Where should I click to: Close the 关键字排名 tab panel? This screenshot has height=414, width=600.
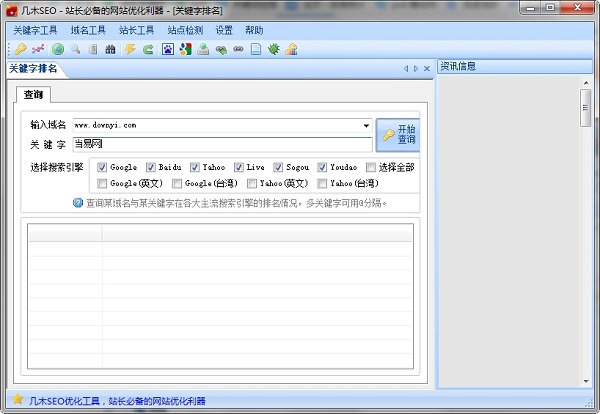[427, 69]
